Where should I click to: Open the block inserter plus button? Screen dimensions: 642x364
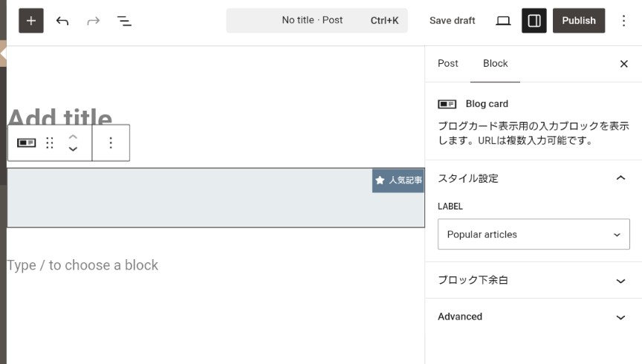31,21
